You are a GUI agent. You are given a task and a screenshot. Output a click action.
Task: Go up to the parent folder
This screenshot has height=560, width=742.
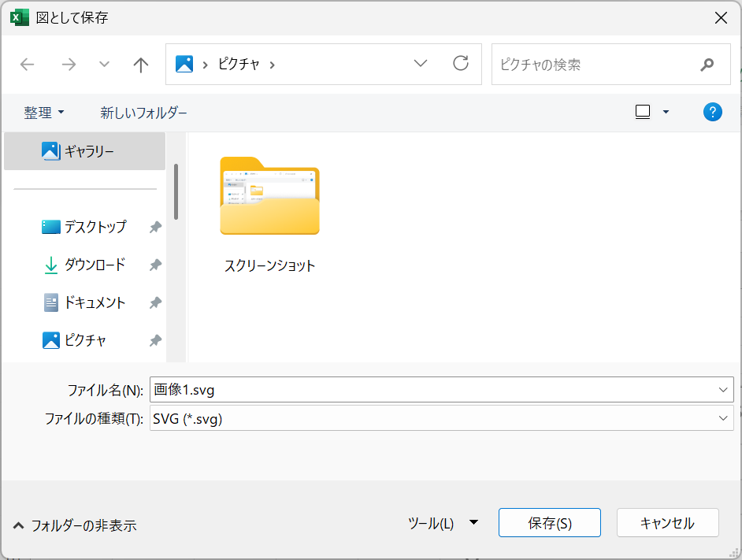click(140, 65)
